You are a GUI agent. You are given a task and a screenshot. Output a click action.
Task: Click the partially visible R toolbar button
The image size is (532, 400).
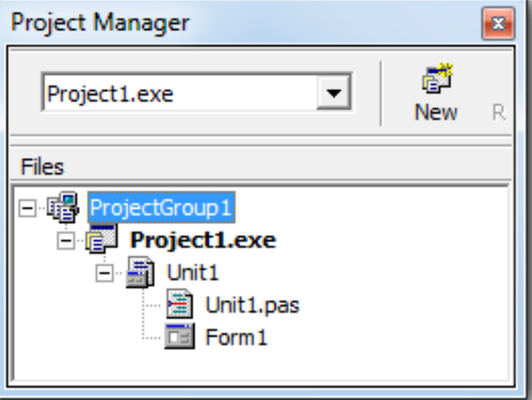(x=499, y=112)
